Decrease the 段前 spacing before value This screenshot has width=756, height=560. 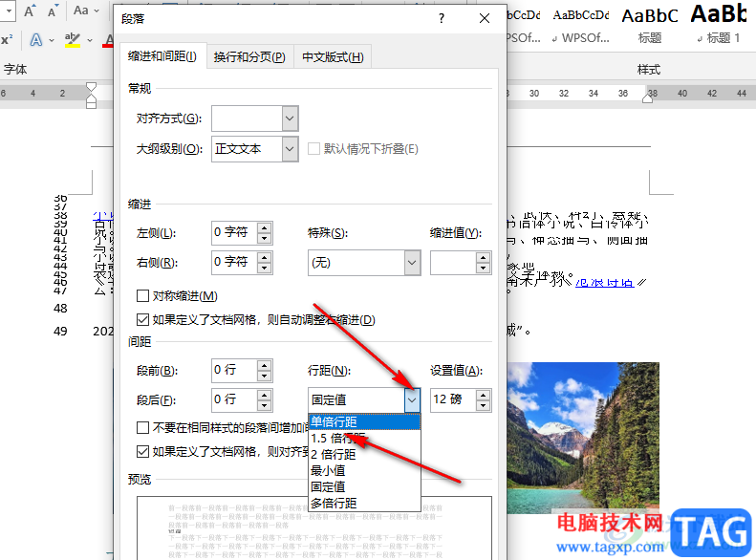coord(264,377)
